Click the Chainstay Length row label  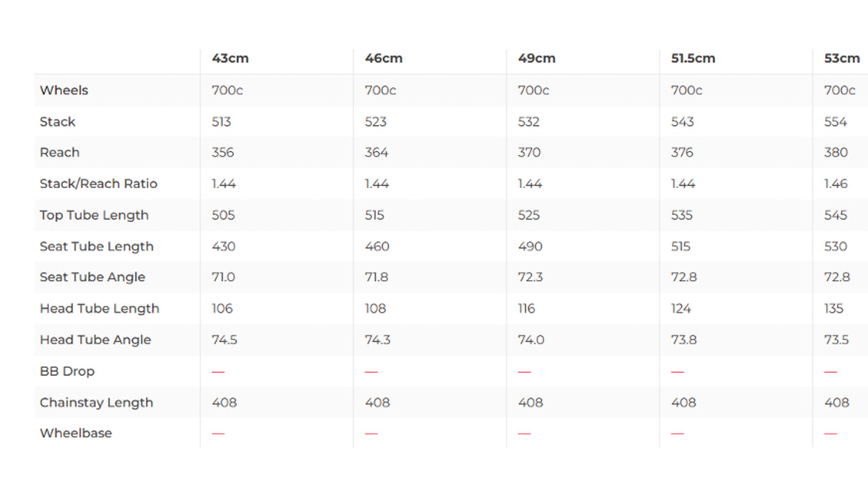[x=97, y=403]
